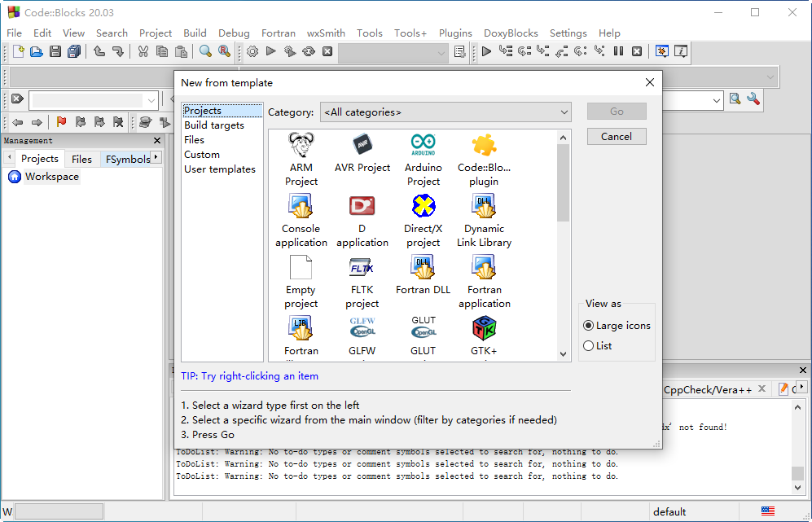Click the Paste toolbar icon
Image resolution: width=812 pixels, height=522 pixels.
182,51
